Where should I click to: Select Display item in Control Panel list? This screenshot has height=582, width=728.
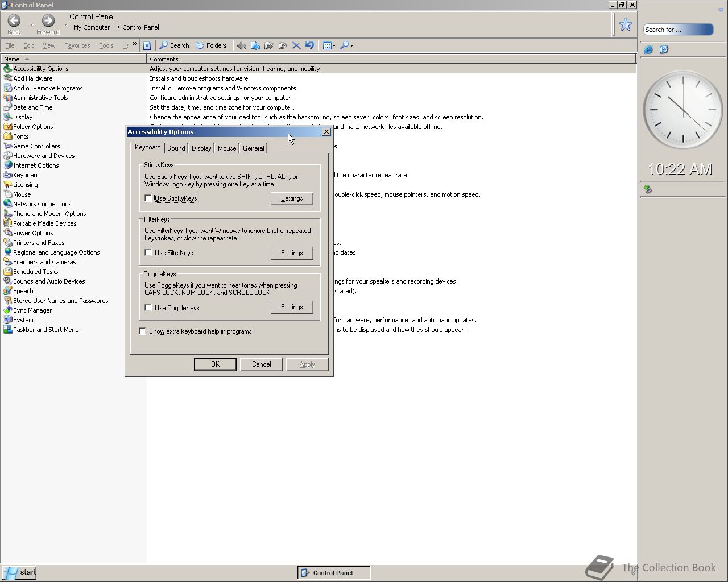pyautogui.click(x=18, y=117)
